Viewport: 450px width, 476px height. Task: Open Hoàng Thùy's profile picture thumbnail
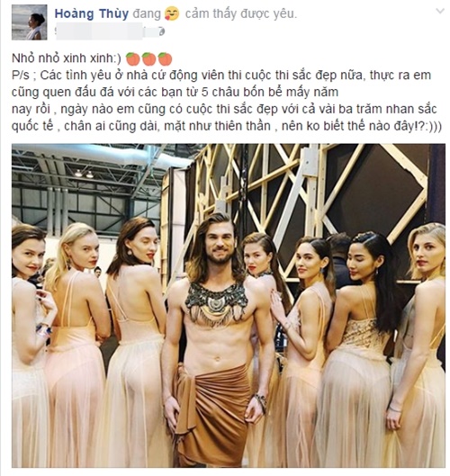[x=30, y=22]
